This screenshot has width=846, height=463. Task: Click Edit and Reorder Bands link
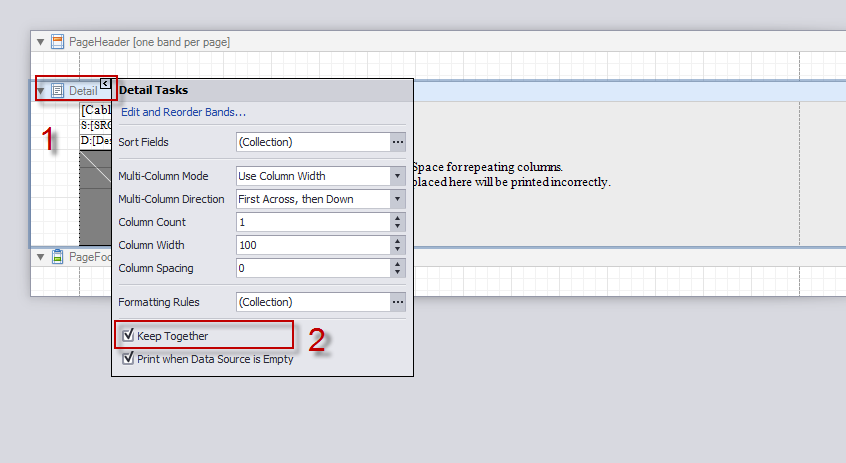coord(183,112)
